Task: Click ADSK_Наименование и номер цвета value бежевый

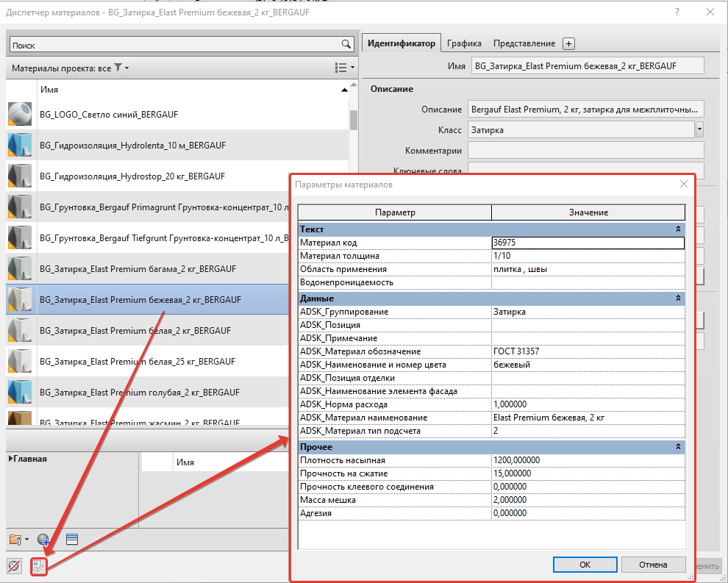Action: [x=588, y=365]
